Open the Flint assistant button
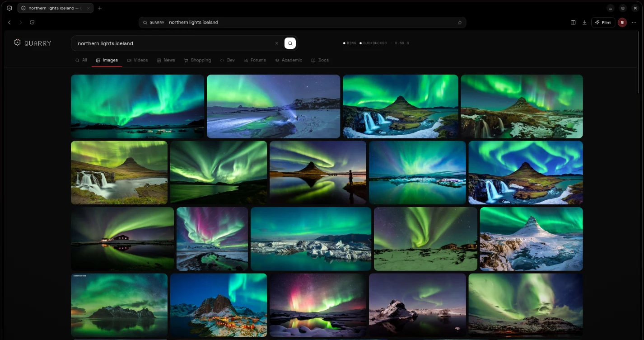The image size is (644, 340). tap(603, 22)
